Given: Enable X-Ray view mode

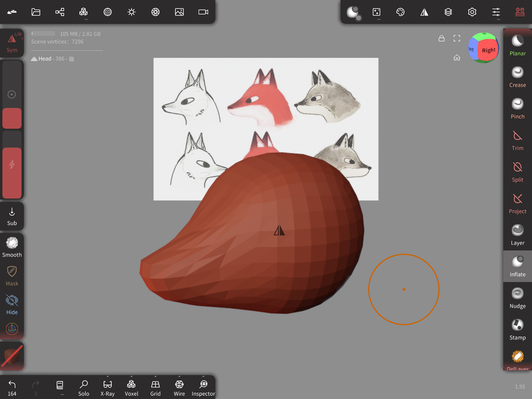Looking at the screenshot, I should click(x=108, y=387).
